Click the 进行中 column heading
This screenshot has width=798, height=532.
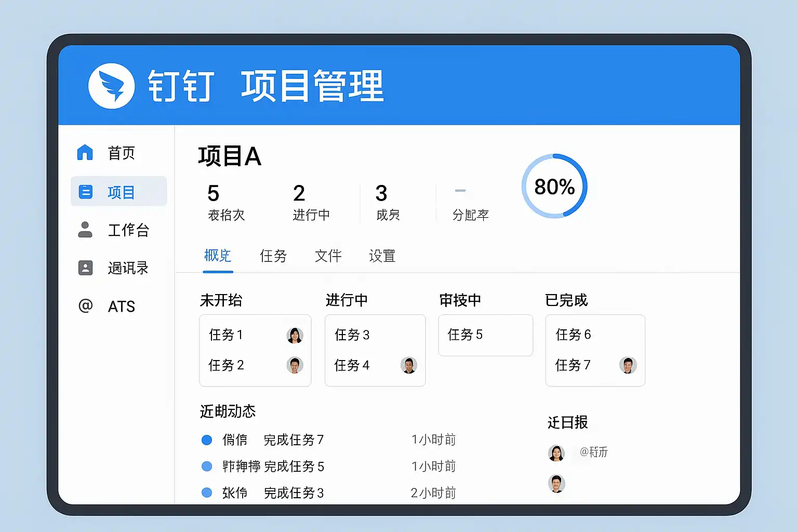pos(347,300)
